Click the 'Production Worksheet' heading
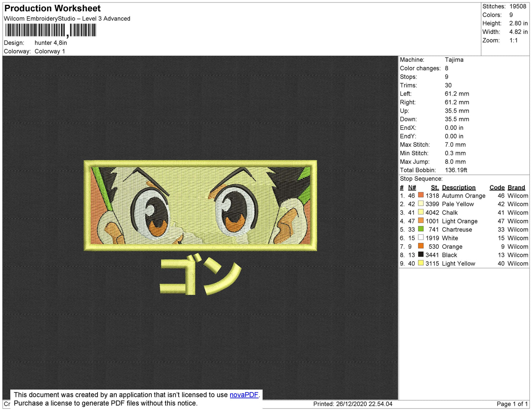 click(52, 8)
